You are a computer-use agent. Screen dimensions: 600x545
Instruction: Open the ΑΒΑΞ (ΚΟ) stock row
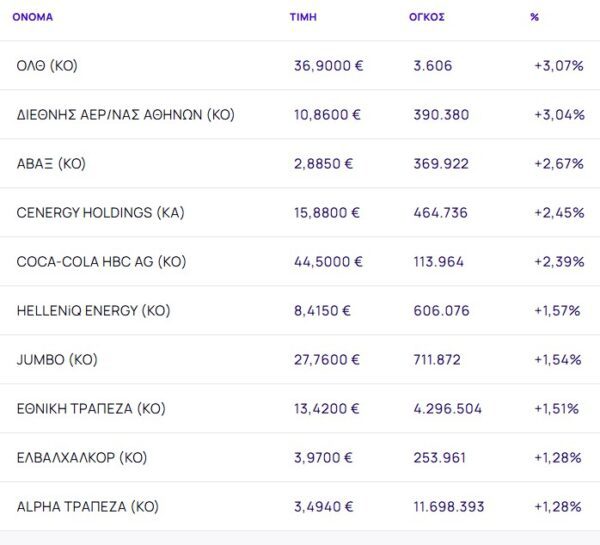[51, 164]
